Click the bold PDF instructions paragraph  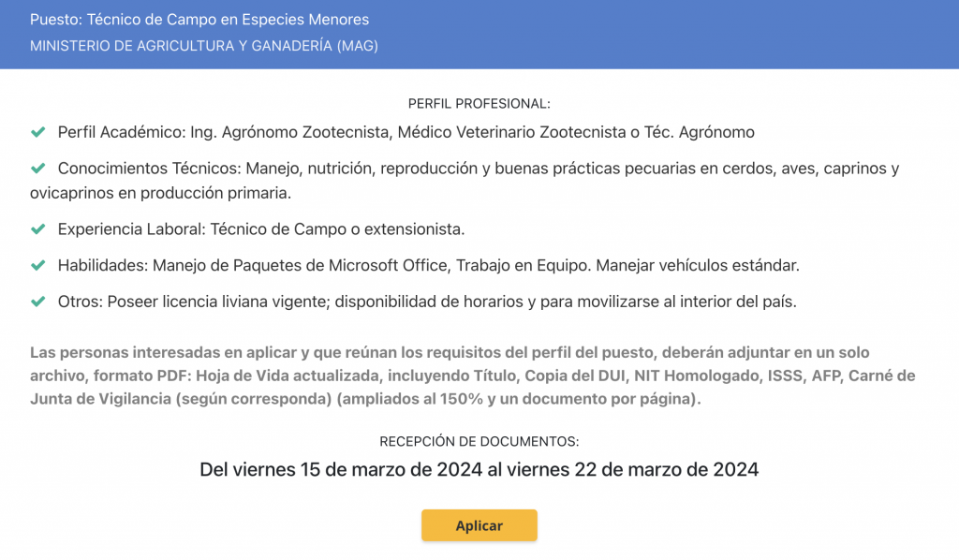coord(473,376)
